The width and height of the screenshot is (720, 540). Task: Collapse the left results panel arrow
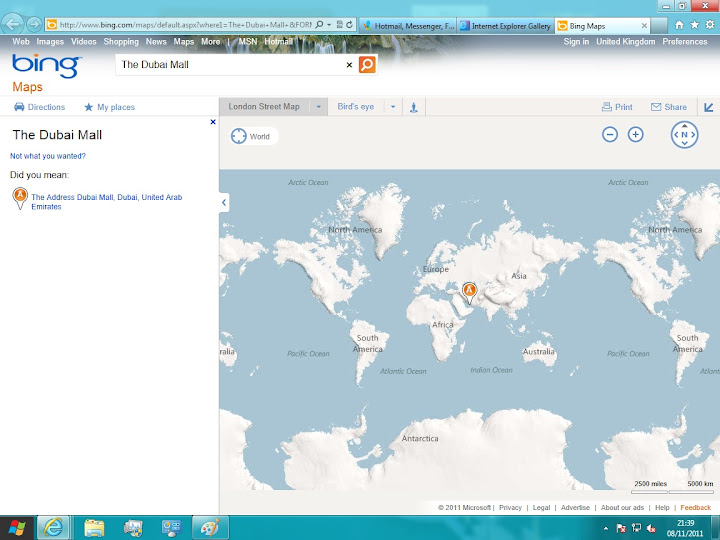[224, 202]
